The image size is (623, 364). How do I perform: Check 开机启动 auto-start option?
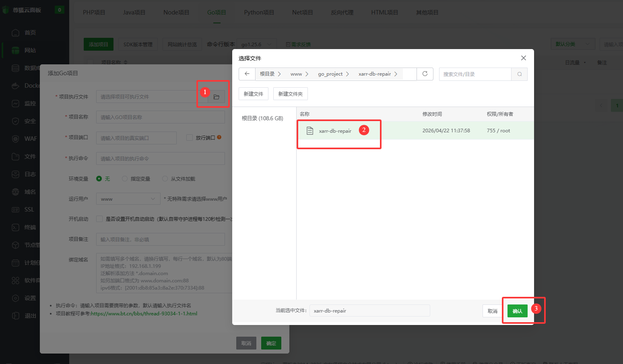[x=99, y=219]
